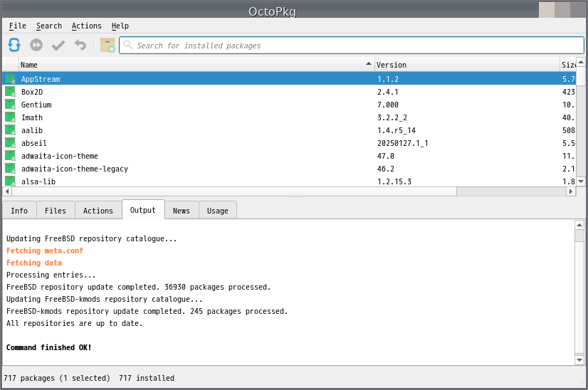The image size is (588, 390).
Task: Click the package icon beside alsa-lib
Action: coord(10,181)
